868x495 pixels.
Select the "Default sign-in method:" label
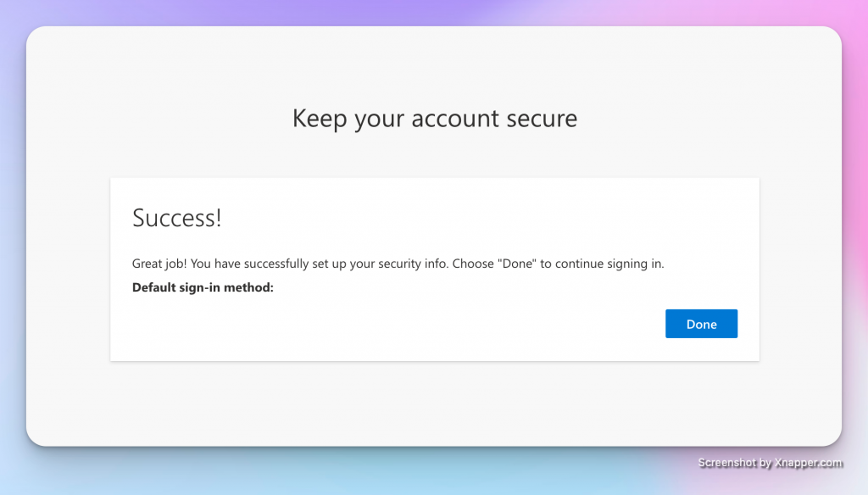(x=203, y=287)
